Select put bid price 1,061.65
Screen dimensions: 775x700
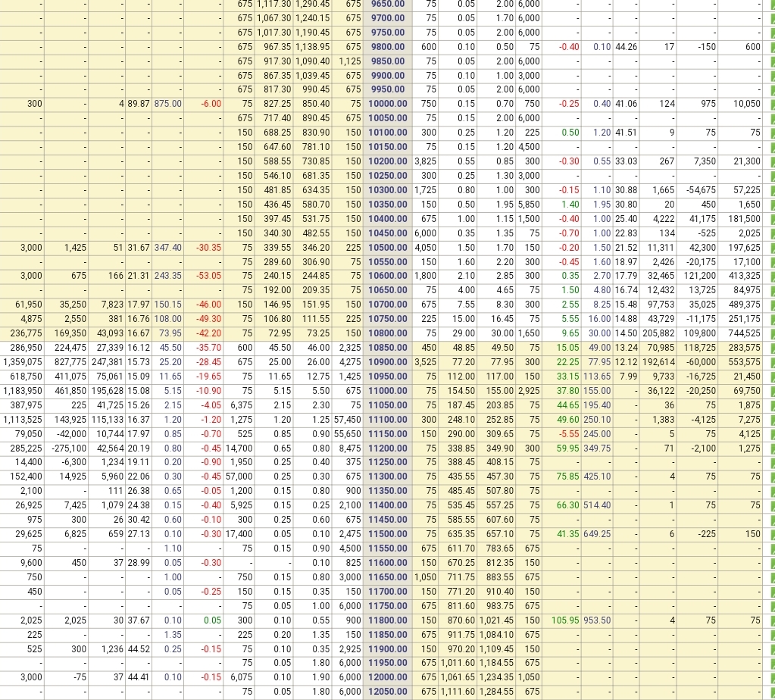[458, 677]
